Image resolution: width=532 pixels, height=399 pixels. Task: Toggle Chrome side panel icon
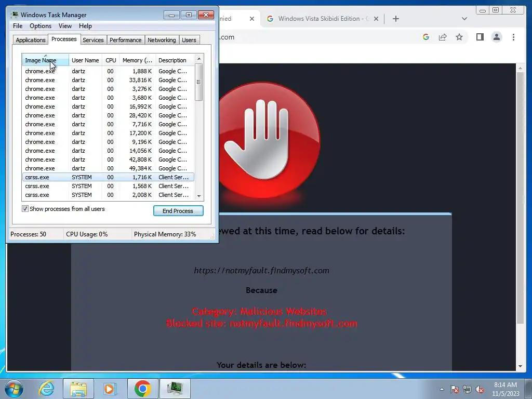480,37
